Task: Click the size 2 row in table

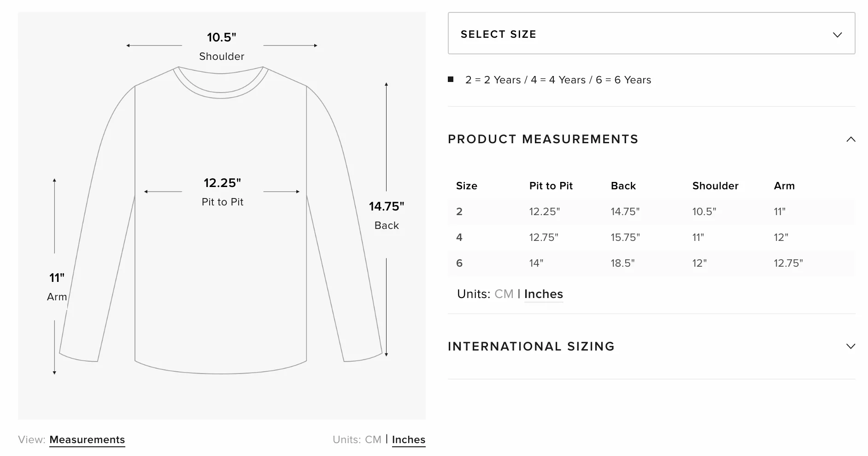Action: [x=651, y=212]
